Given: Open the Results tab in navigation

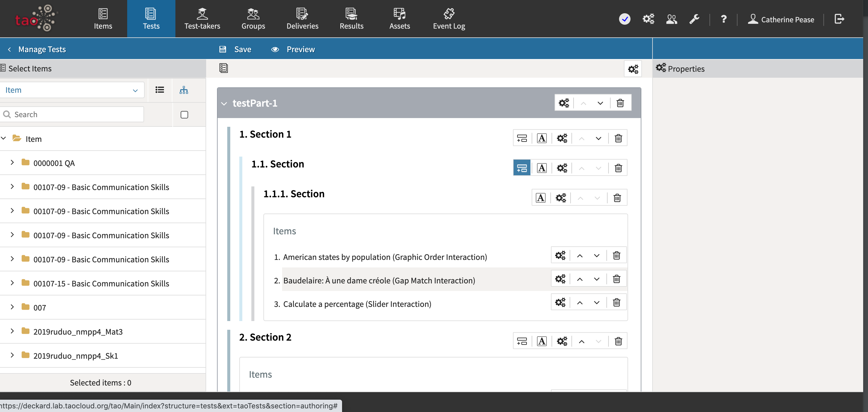Looking at the screenshot, I should (351, 19).
